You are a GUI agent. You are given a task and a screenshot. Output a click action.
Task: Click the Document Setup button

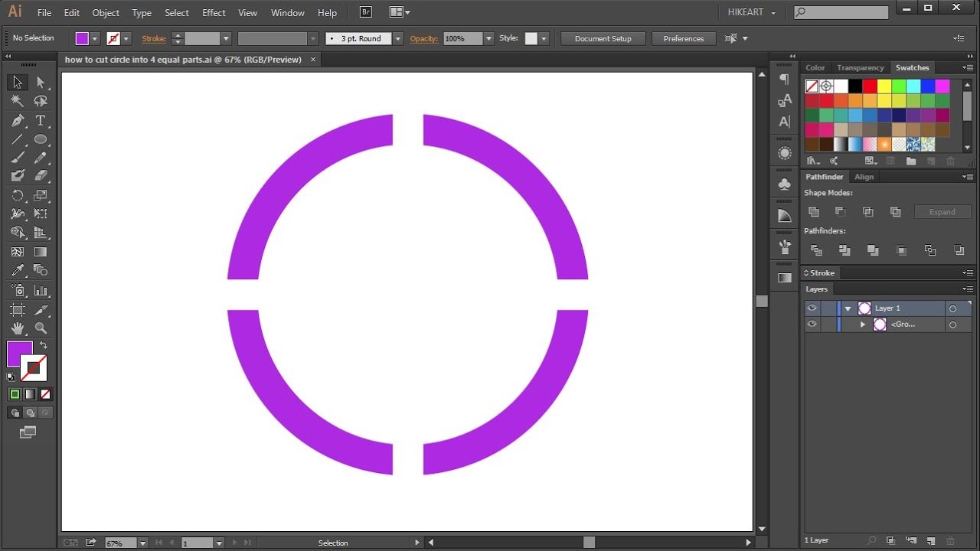(603, 38)
